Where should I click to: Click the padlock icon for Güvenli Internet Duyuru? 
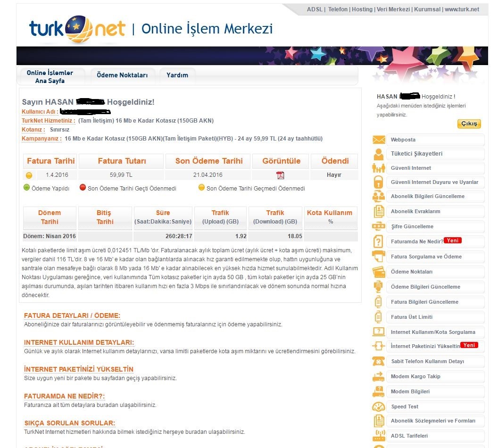379,182
